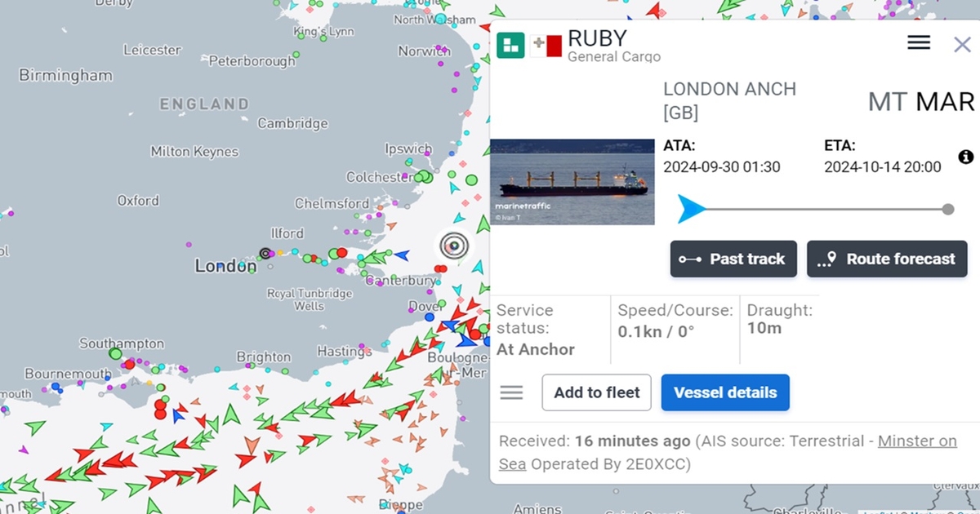
Task: Open the Vessel details page
Action: [x=725, y=392]
